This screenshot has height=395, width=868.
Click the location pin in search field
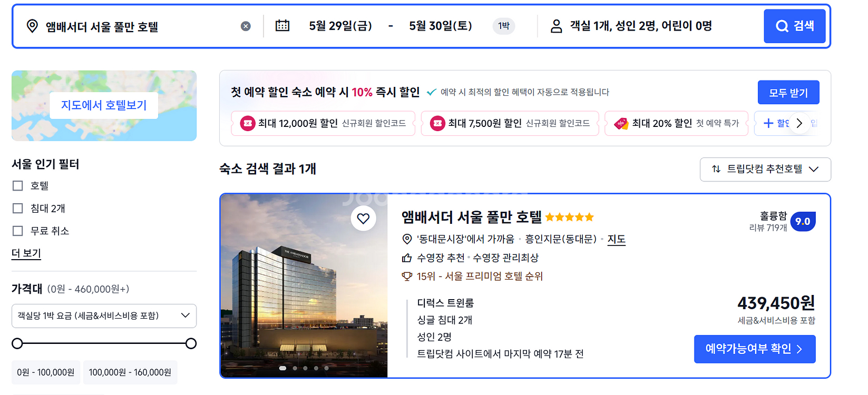click(32, 26)
